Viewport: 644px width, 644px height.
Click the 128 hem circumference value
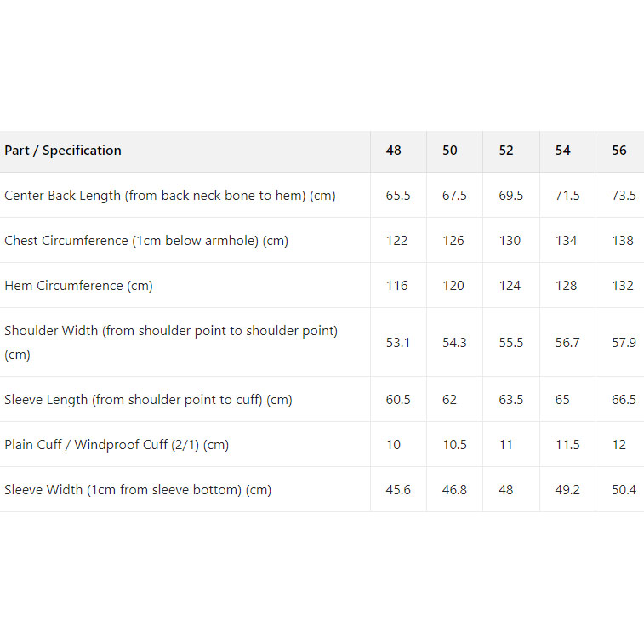pos(567,286)
